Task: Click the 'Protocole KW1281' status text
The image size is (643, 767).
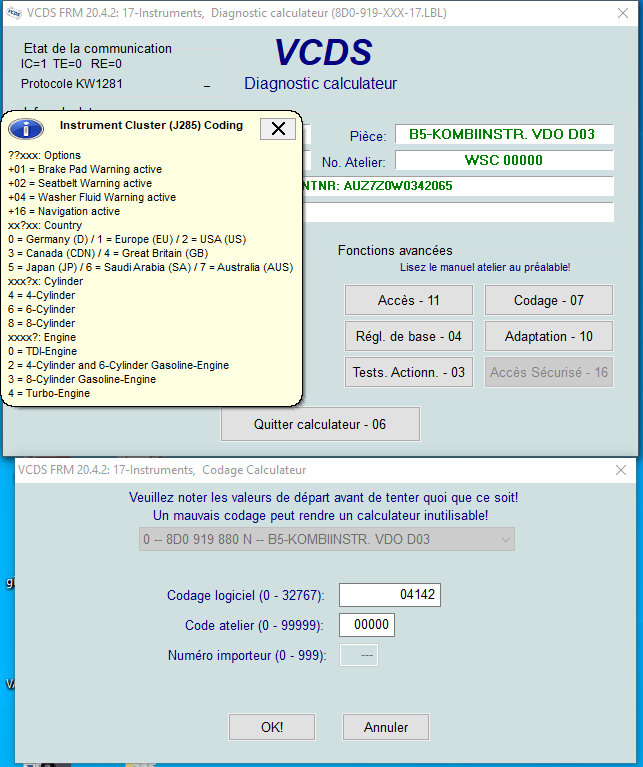Action: [x=71, y=84]
